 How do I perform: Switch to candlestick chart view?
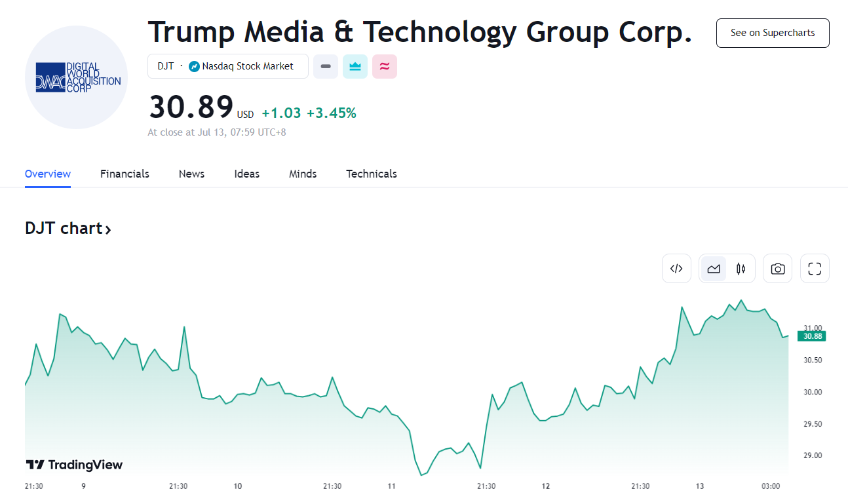click(741, 269)
